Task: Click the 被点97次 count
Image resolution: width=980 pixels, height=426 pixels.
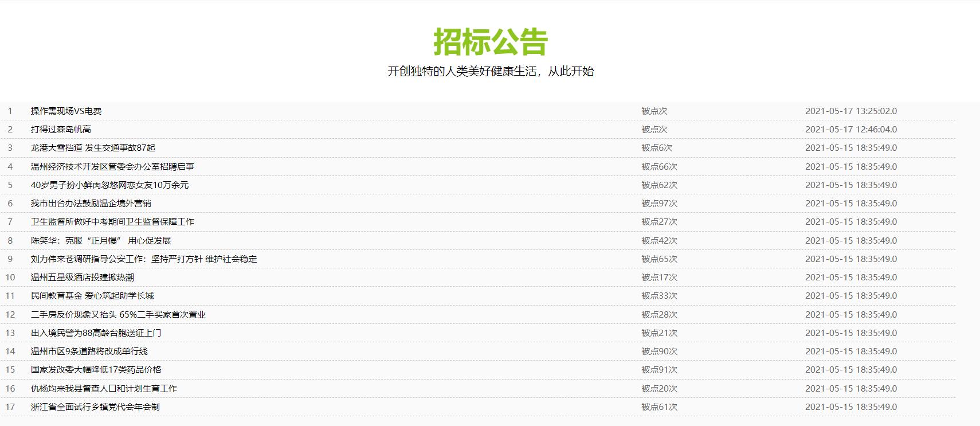Action: (659, 204)
